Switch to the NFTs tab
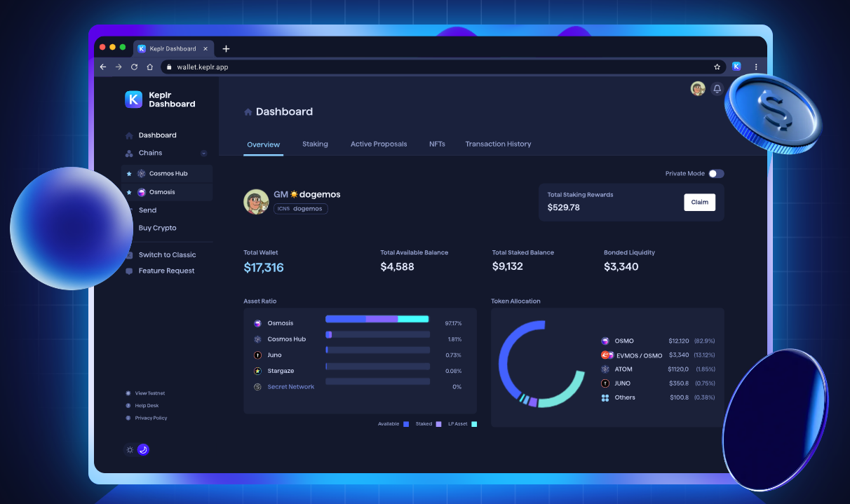The height and width of the screenshot is (504, 850). tap(437, 144)
